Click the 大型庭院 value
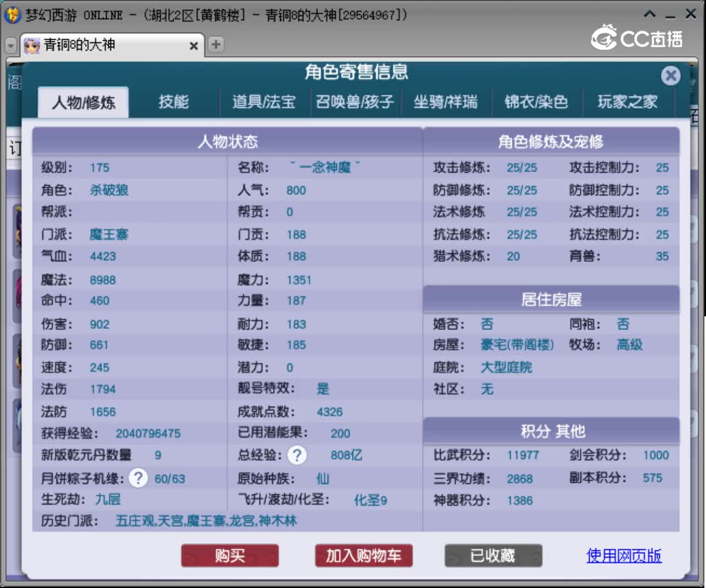The width and height of the screenshot is (706, 588). 506,367
